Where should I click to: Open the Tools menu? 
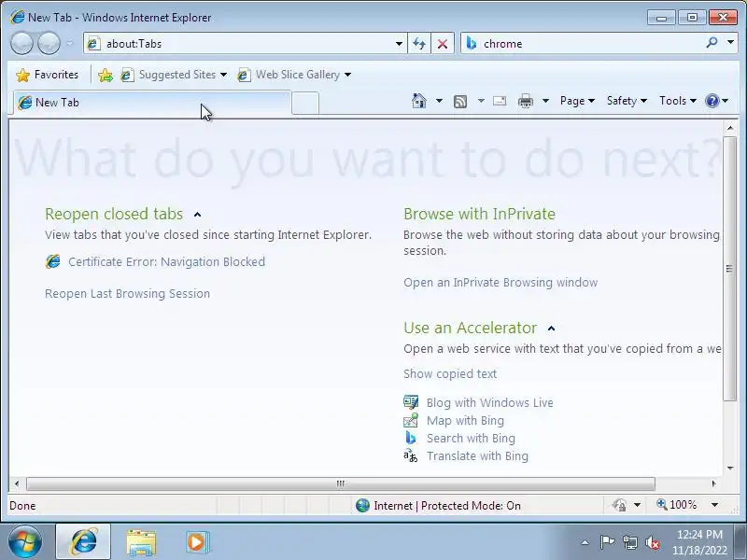point(678,101)
